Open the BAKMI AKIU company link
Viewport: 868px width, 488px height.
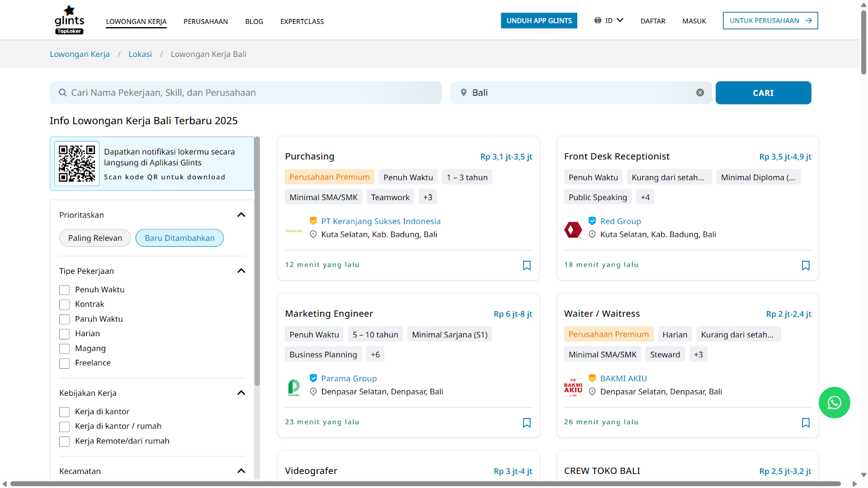pyautogui.click(x=623, y=378)
